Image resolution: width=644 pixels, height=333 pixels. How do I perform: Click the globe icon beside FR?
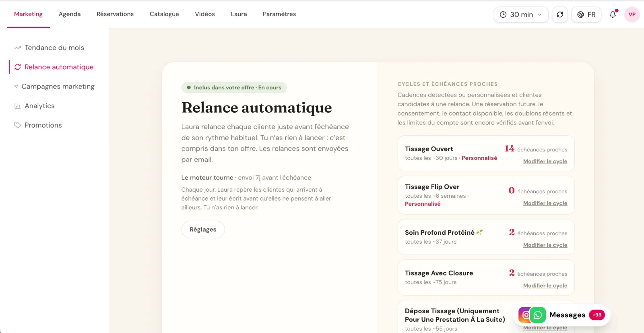coord(581,14)
